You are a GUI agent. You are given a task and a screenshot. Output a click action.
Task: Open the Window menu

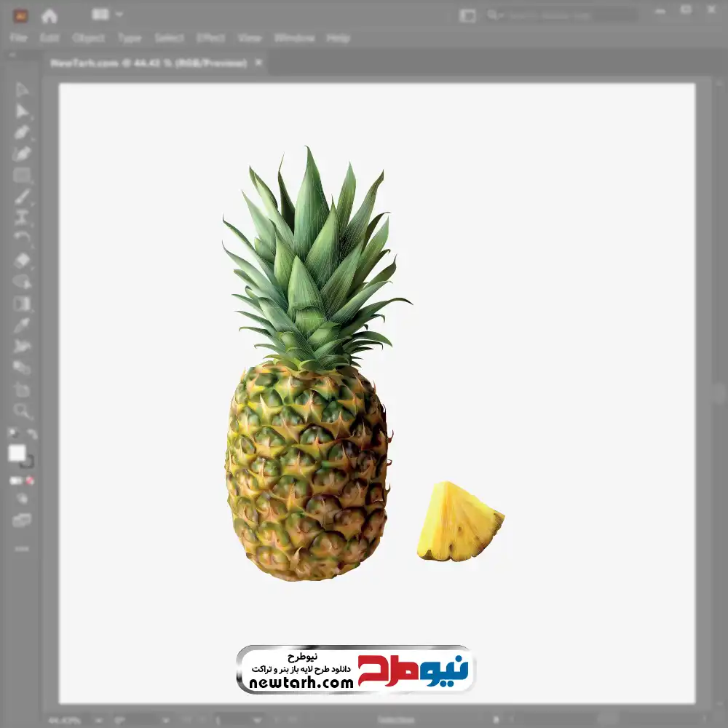(294, 38)
